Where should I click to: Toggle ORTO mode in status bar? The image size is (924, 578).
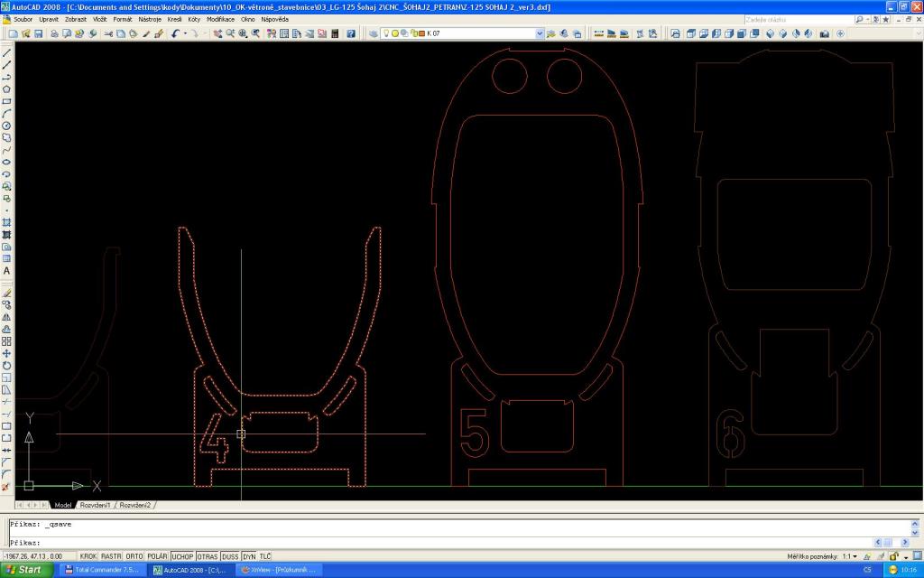point(134,556)
